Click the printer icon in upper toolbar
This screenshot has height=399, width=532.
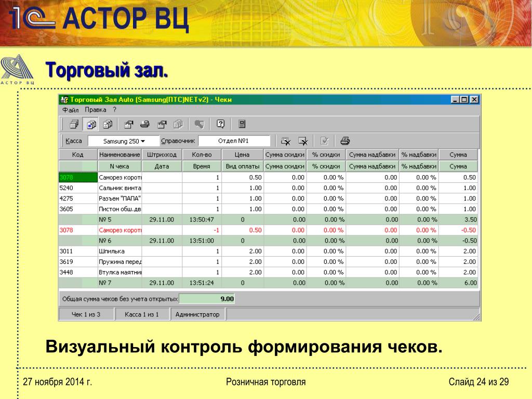[x=145, y=124]
